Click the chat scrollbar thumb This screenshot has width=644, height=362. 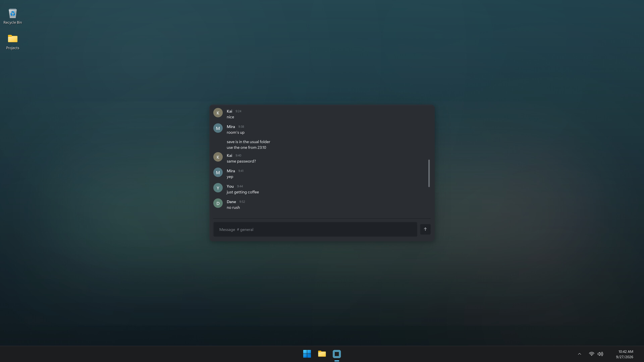coord(429,173)
